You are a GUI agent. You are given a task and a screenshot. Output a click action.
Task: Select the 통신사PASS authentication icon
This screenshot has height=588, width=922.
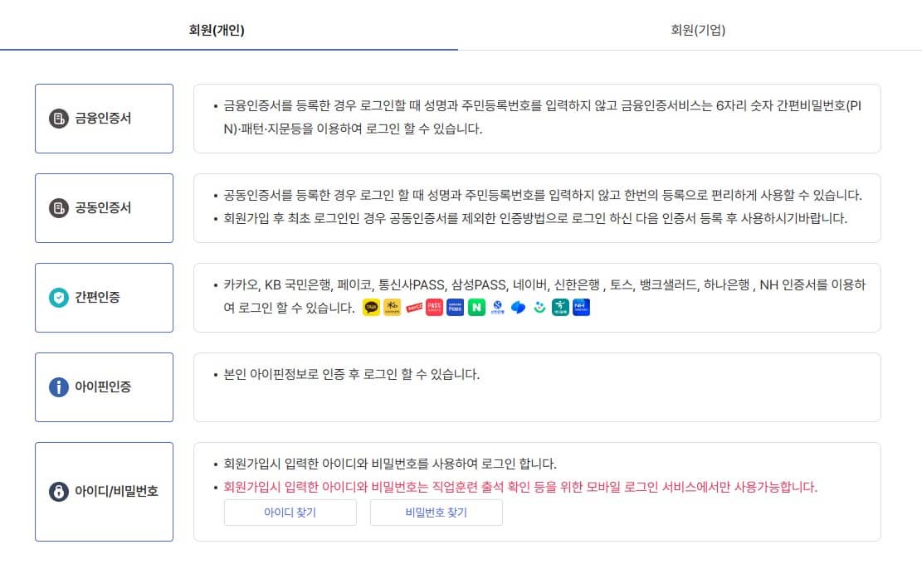[436, 308]
